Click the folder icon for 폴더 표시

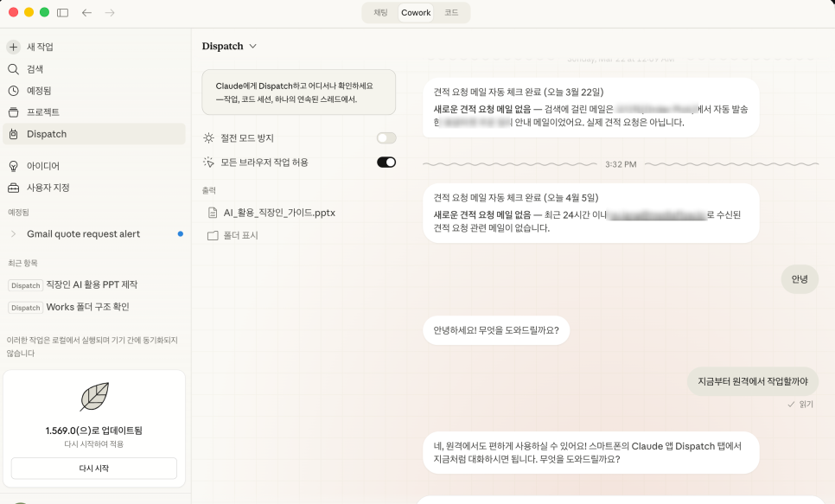pyautogui.click(x=213, y=235)
